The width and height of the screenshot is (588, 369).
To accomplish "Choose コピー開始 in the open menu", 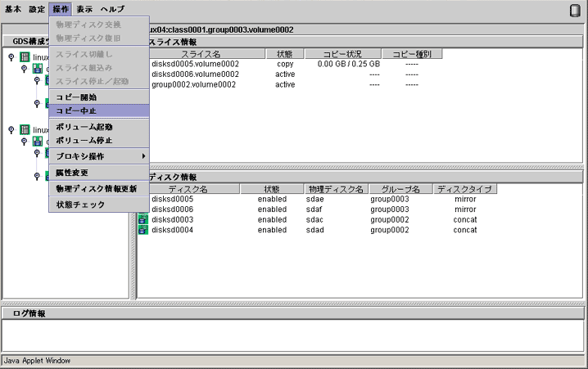I will 76,97.
